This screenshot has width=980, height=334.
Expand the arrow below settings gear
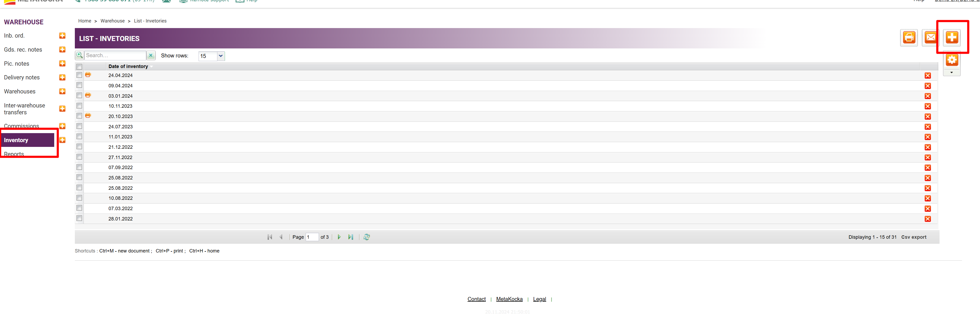point(951,72)
